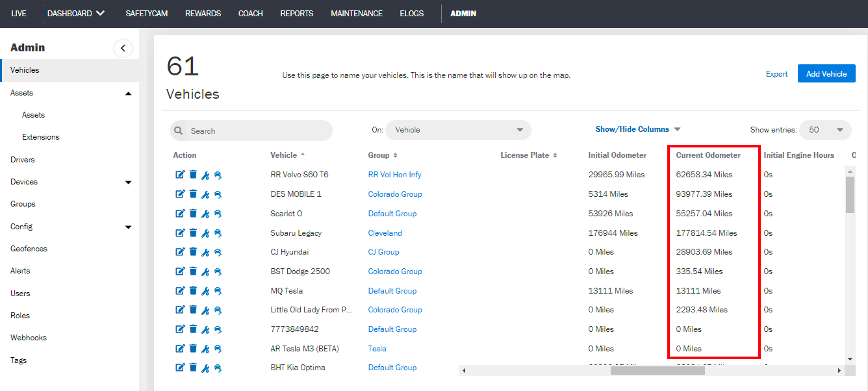Sort table by License Plate column
Screen dimensions: 868x391
coord(529,155)
